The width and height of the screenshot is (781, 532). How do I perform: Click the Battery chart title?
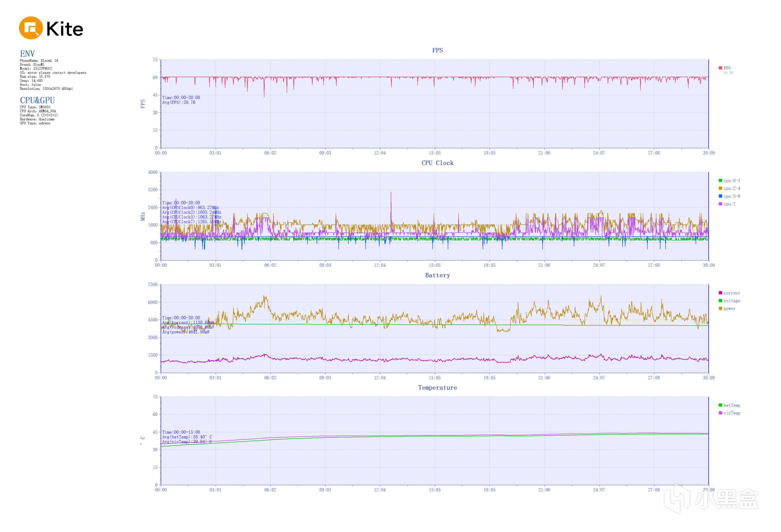pos(437,275)
